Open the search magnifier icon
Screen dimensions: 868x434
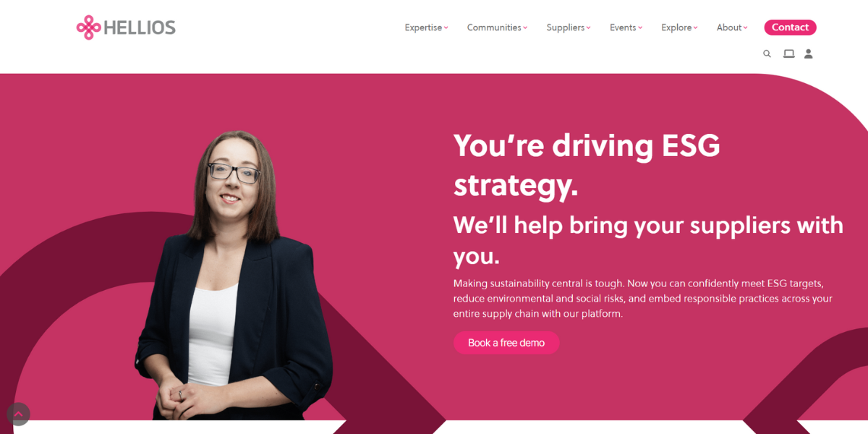pyautogui.click(x=767, y=54)
